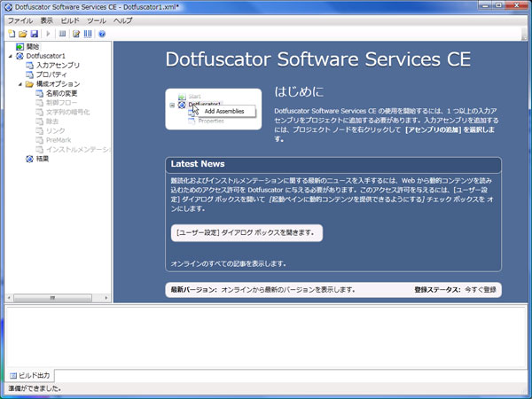Select the 結果 tree item
This screenshot has width=532, height=399.
(43, 159)
